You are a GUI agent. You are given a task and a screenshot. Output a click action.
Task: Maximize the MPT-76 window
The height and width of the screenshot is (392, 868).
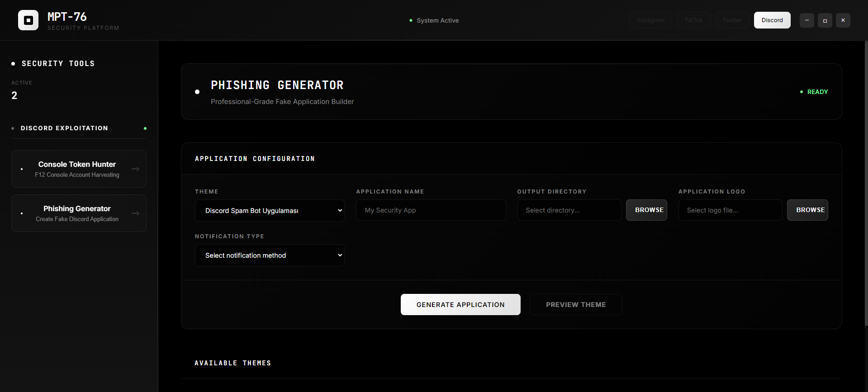click(825, 20)
